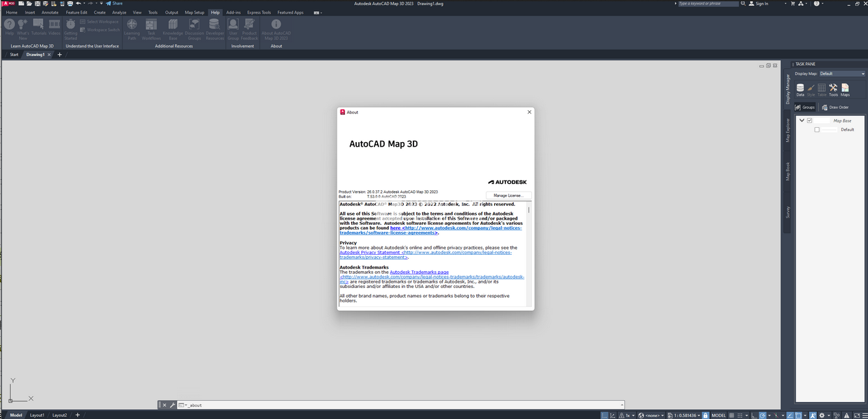
Task: Click the keyword search input field
Action: coord(708,3)
